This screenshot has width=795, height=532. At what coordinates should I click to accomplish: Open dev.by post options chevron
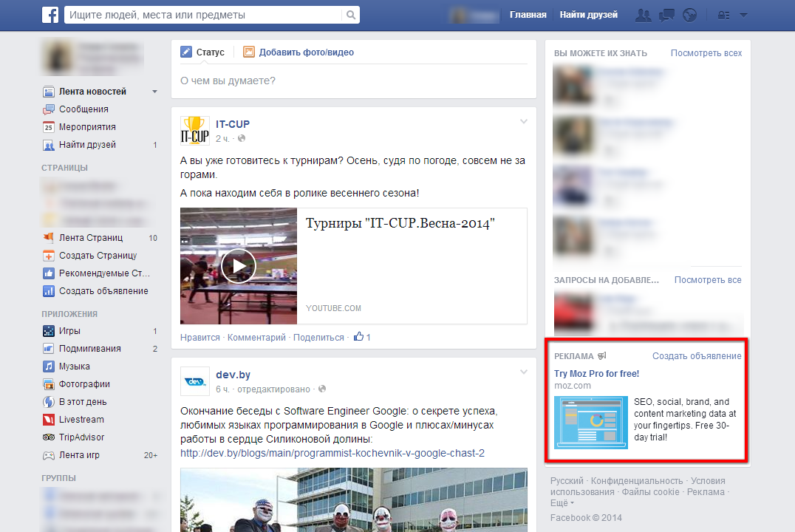coord(524,372)
